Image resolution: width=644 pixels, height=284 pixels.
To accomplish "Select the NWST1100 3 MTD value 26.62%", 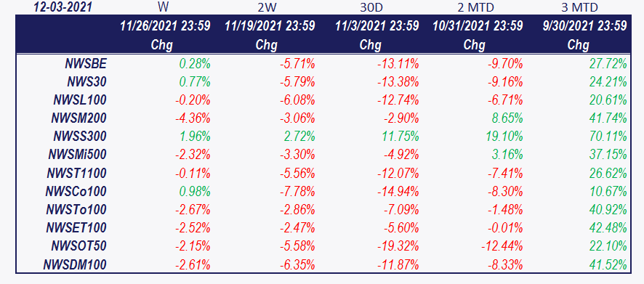I will point(608,173).
